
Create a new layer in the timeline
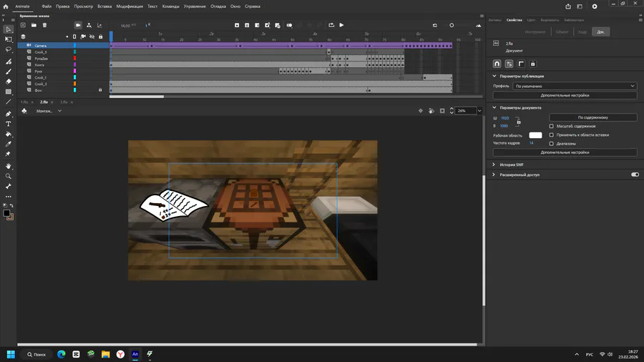tap(23, 25)
